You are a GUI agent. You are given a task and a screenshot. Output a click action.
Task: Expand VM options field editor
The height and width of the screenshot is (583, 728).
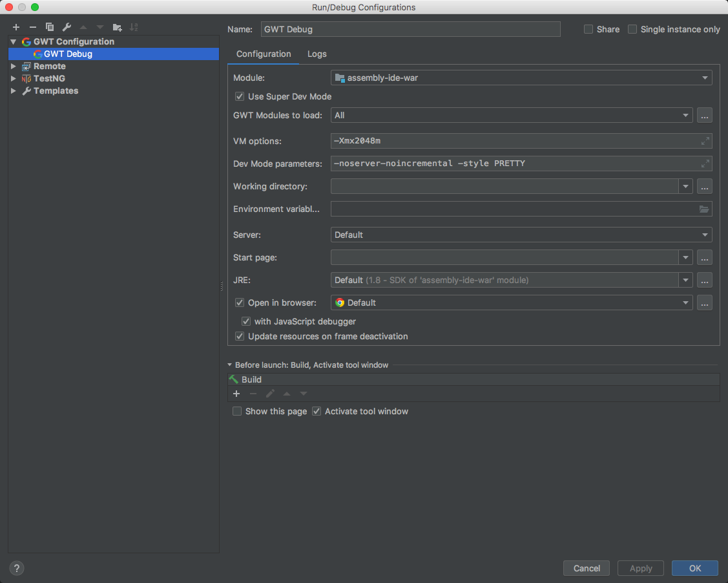click(705, 141)
